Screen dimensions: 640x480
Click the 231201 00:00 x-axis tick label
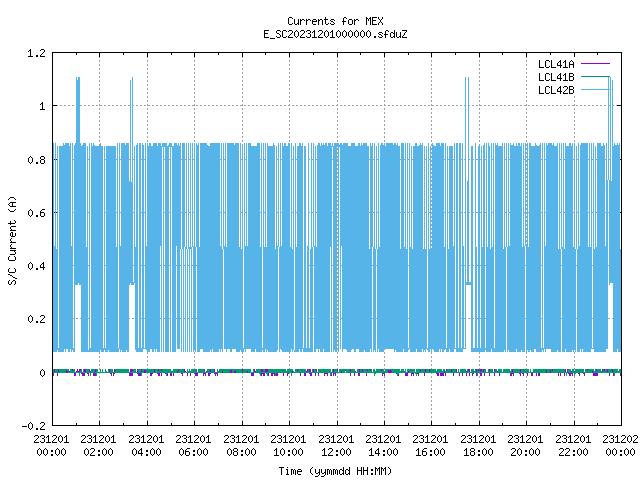51,446
